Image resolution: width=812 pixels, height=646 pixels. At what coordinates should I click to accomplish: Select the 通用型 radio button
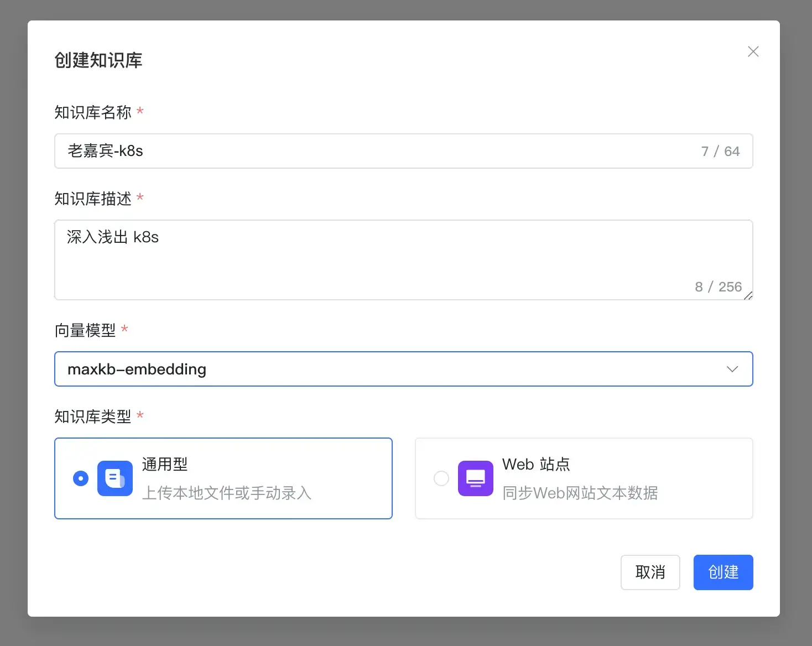(x=81, y=478)
